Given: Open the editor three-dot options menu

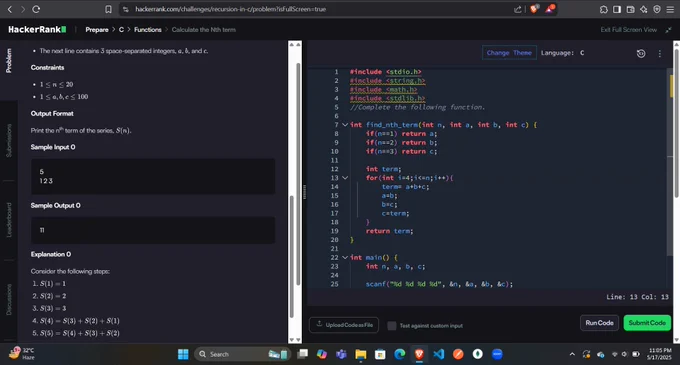Looking at the screenshot, I should tap(660, 53).
